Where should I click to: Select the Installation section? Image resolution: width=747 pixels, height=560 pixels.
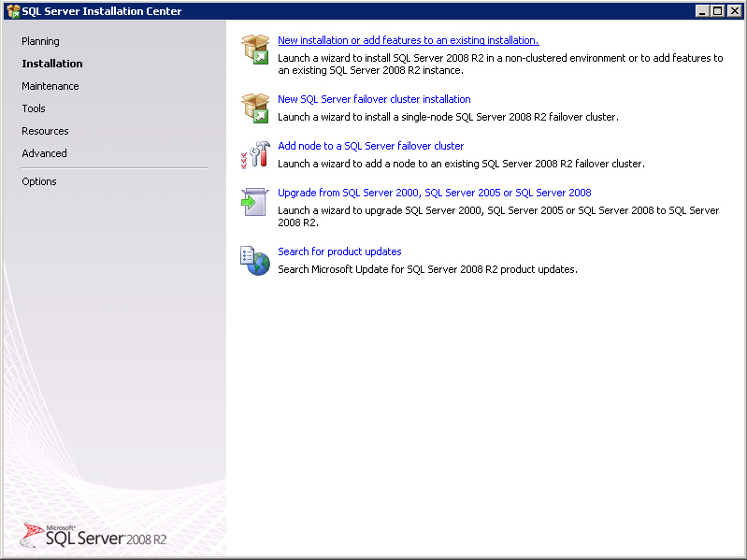pyautogui.click(x=52, y=64)
